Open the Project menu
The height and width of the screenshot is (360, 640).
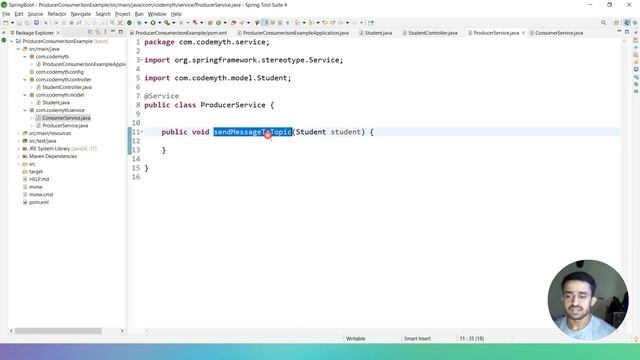[x=122, y=14]
